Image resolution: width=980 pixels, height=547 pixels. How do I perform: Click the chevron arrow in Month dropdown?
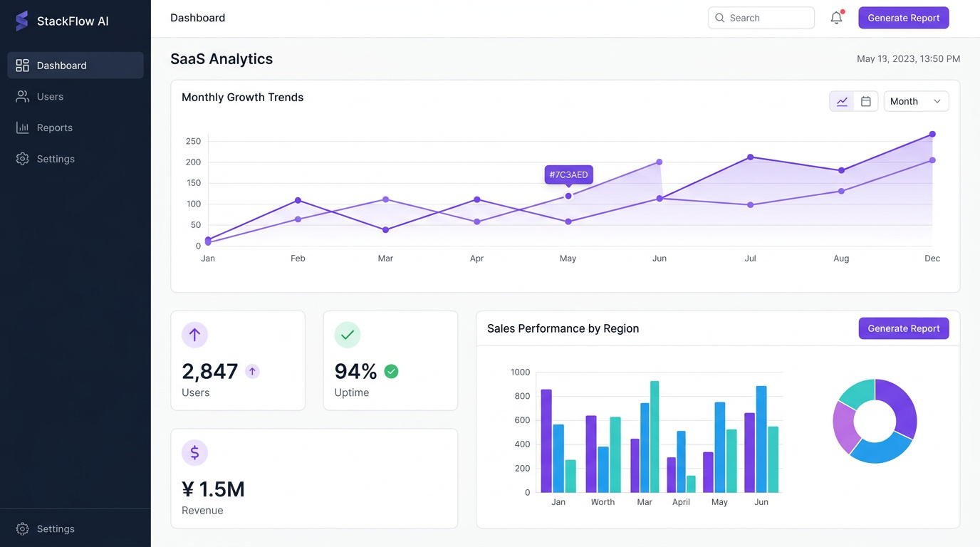[937, 101]
